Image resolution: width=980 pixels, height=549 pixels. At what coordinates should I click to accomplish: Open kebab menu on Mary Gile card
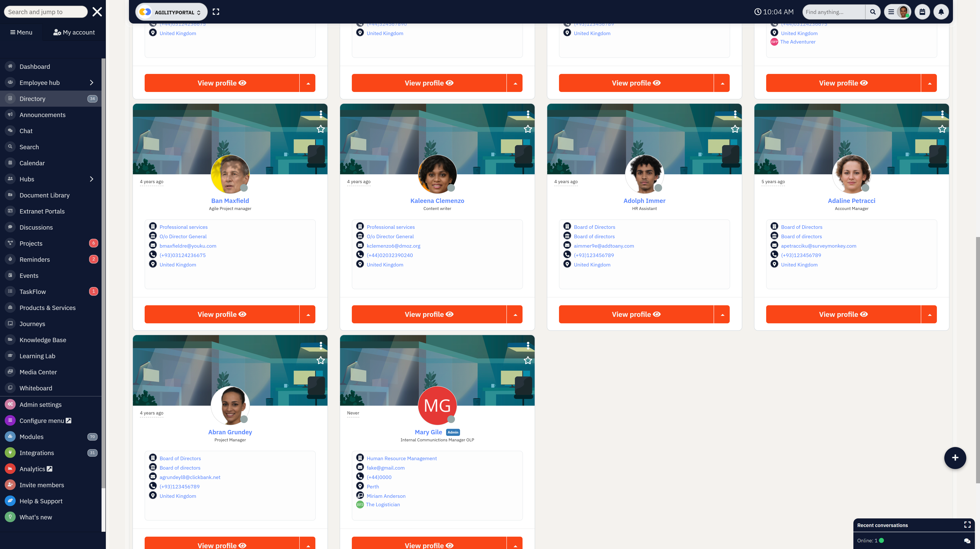click(x=528, y=345)
